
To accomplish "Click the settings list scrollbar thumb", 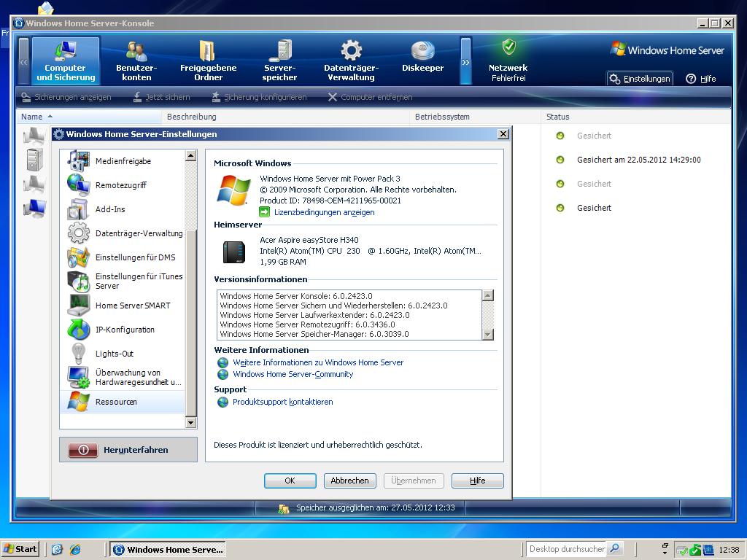I will (x=190, y=323).
